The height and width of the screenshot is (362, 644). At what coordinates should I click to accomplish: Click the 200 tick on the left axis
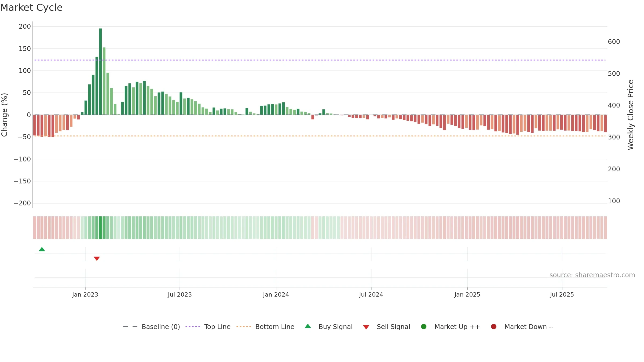tap(25, 27)
